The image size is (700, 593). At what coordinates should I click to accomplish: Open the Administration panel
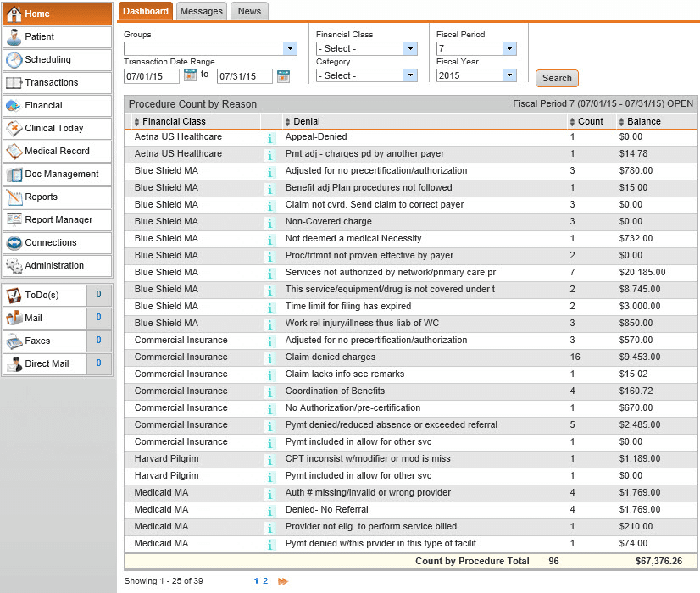[57, 265]
